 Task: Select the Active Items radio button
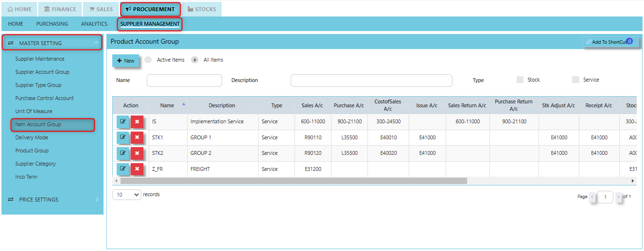[x=148, y=60]
